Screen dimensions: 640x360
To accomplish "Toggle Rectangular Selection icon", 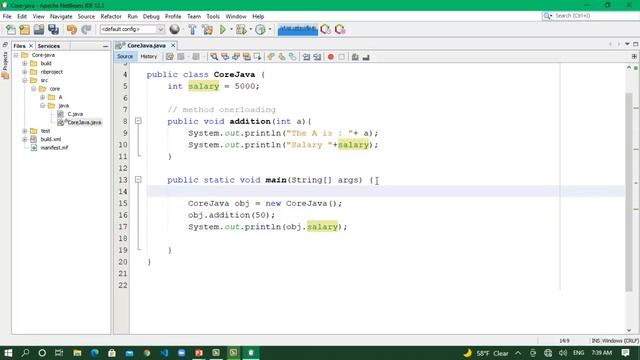I will (257, 57).
